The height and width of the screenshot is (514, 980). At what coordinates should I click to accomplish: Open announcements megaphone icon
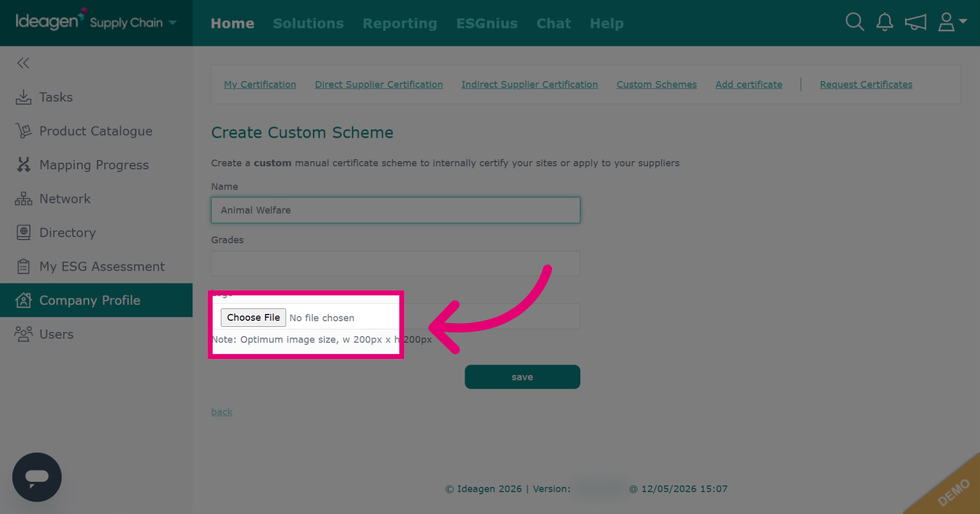(916, 22)
